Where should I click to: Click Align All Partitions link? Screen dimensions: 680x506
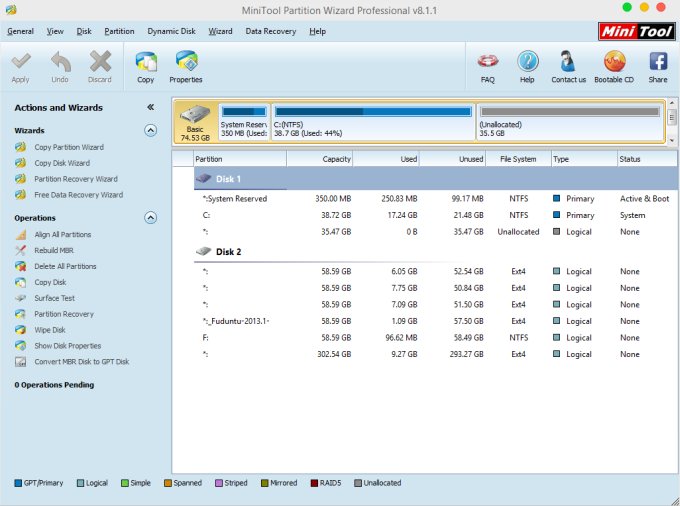[63, 235]
